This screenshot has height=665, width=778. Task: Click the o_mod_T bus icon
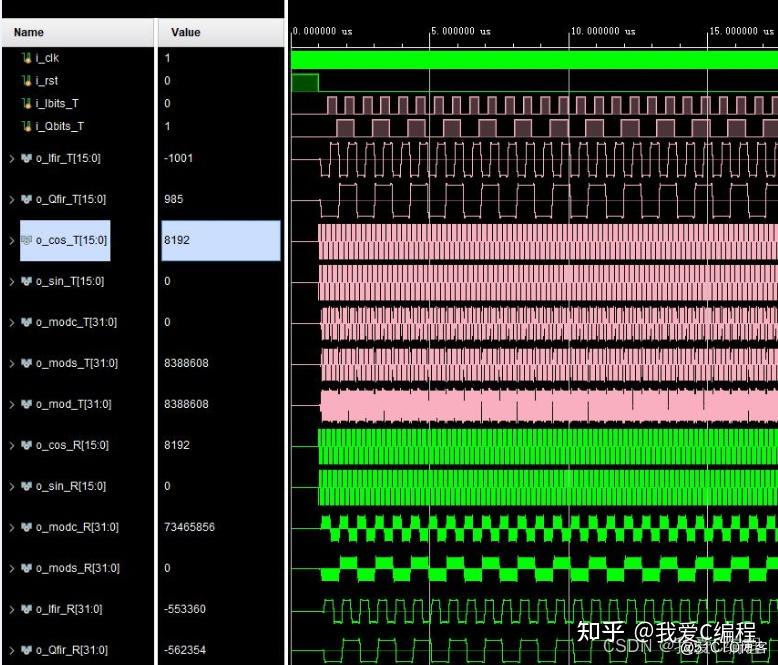26,404
